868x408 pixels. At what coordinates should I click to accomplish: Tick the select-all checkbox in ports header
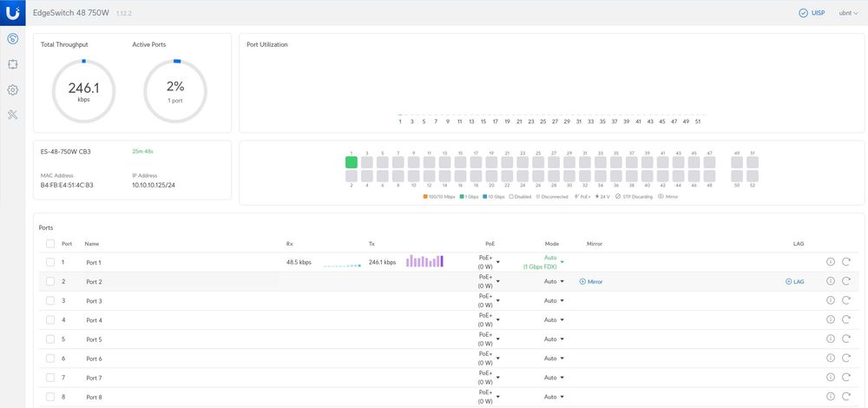click(x=50, y=244)
